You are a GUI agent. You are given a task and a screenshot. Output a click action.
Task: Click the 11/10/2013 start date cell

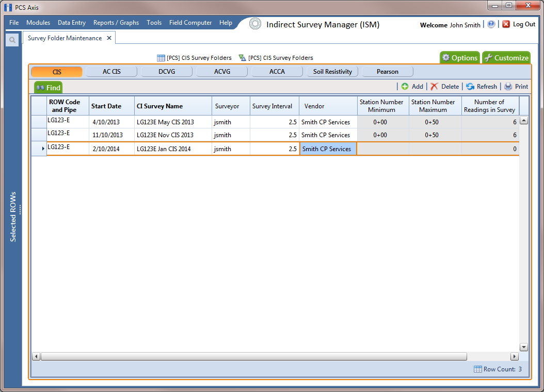(x=111, y=135)
